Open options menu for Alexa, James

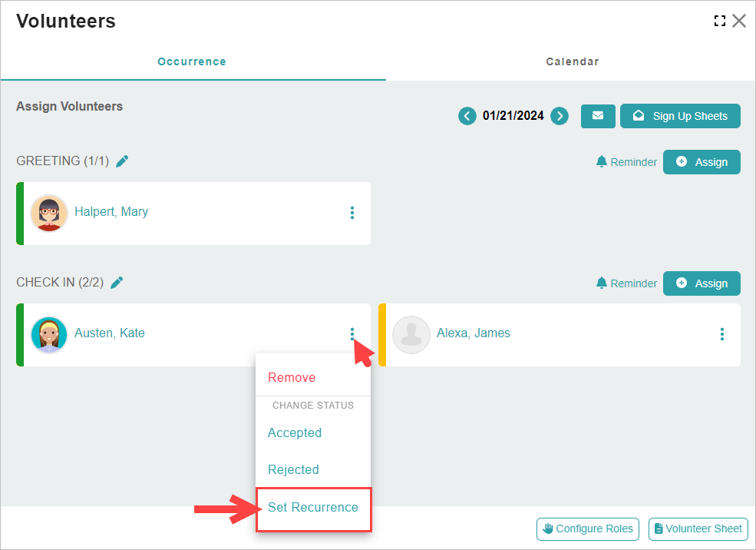722,334
